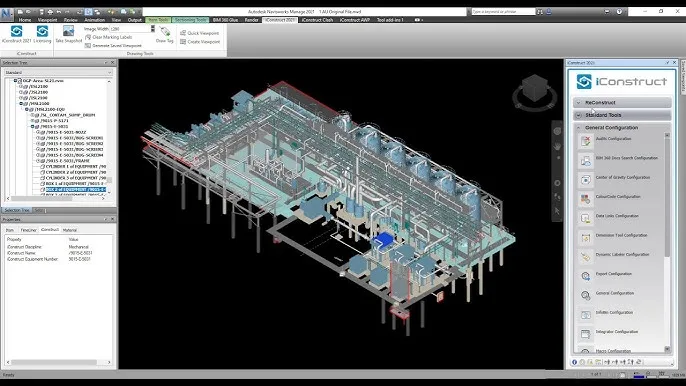Image resolution: width=686 pixels, height=386 pixels.
Task: Collapse the DGP-Area root tree node
Action: tap(15, 81)
